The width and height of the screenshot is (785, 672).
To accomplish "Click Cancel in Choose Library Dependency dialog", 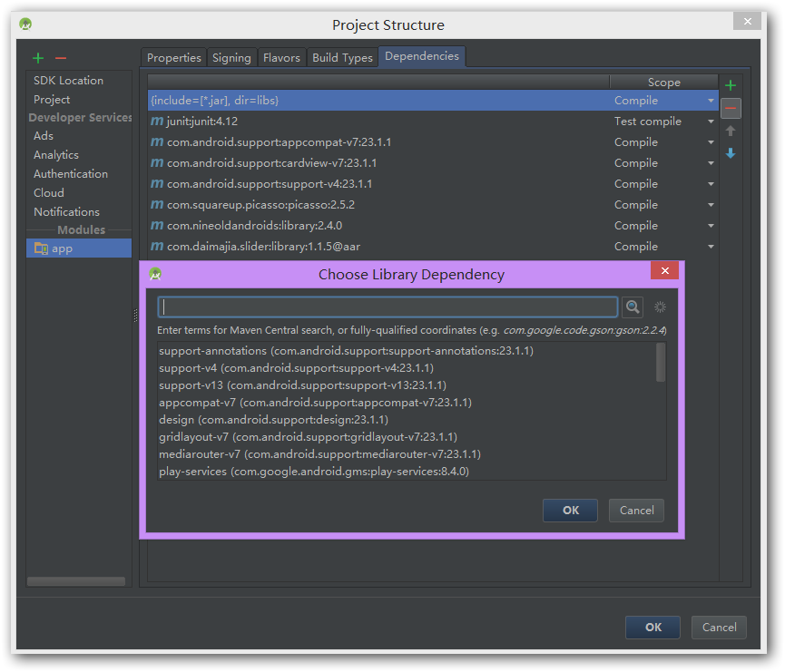I will pos(636,511).
